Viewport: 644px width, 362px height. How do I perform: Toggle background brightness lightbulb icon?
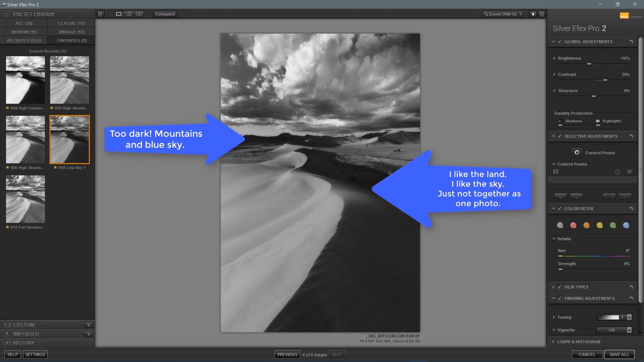point(533,14)
